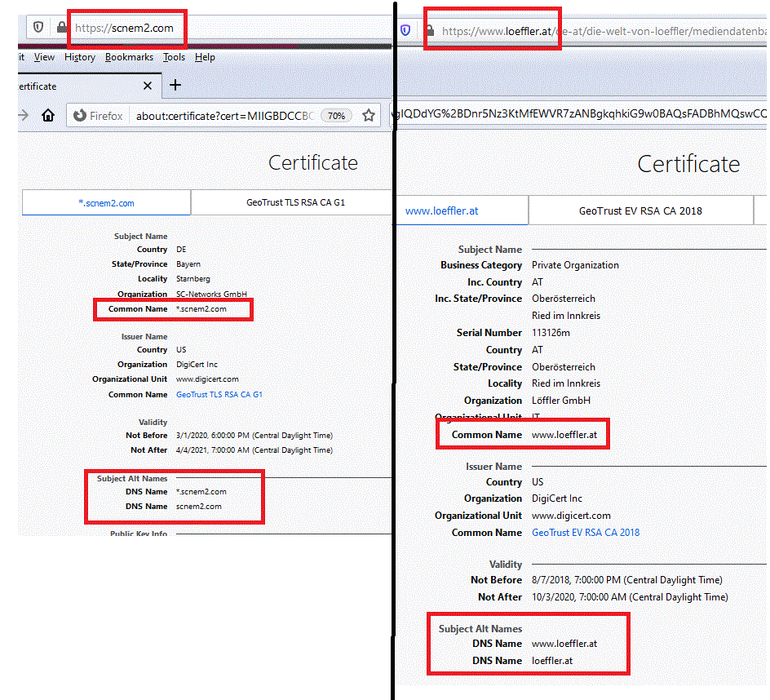The image size is (770, 700).
Task: Go to the Firefox home page icon
Action: 48,115
